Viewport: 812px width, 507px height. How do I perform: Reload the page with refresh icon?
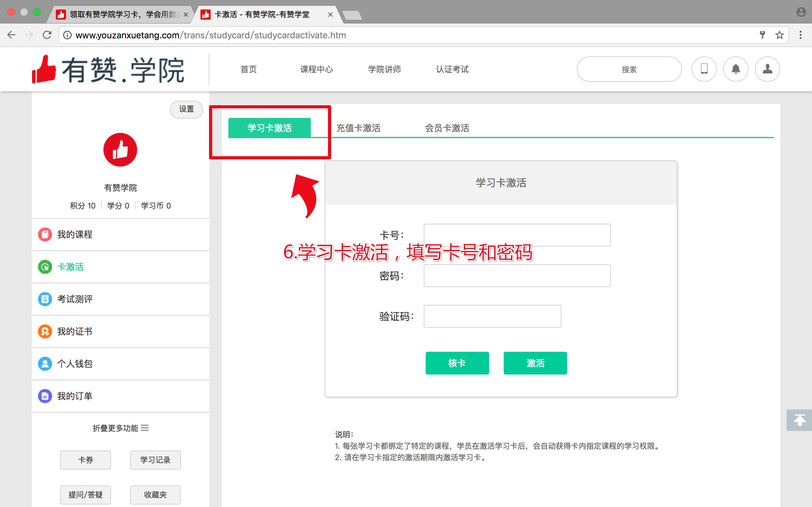tap(47, 35)
